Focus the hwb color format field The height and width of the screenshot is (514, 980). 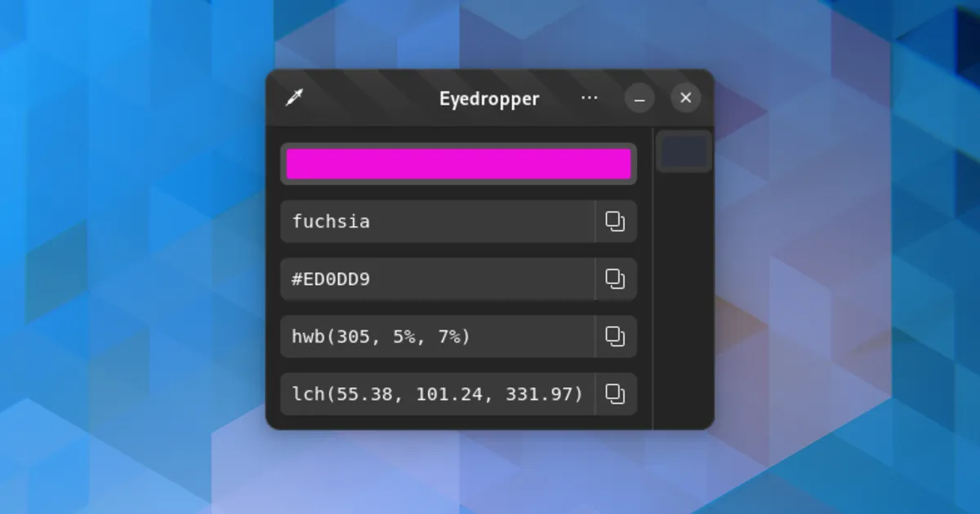tap(437, 336)
